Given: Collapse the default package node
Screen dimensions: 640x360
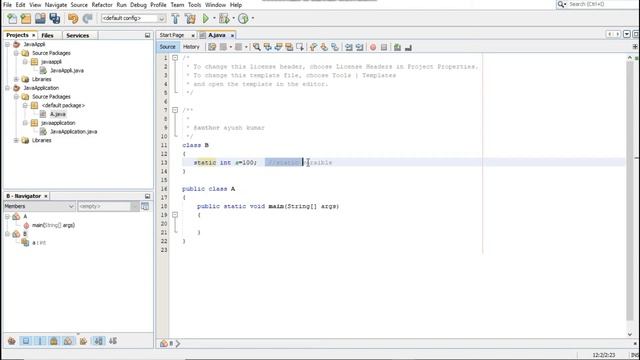Looking at the screenshot, I should 25,105.
